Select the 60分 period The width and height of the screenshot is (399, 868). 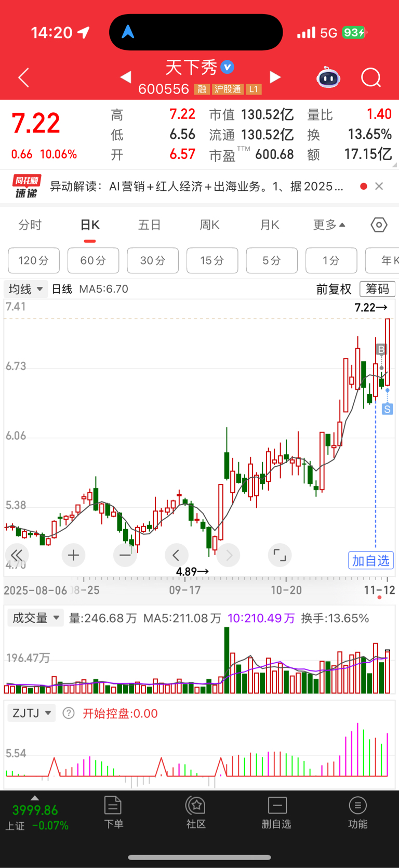pos(94,260)
